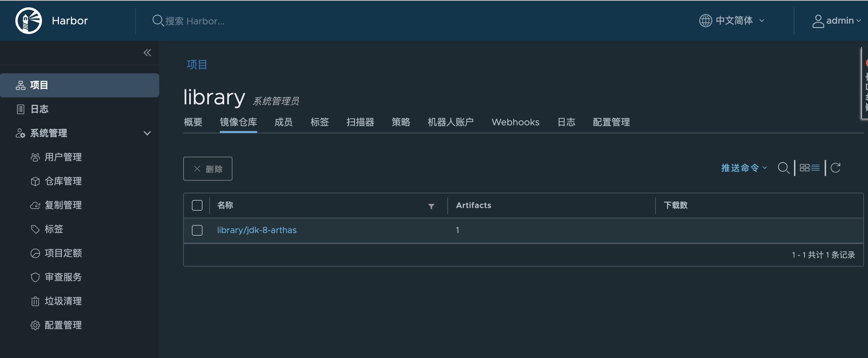
Task: Search repositories with the table magnifier icon
Action: click(x=783, y=168)
